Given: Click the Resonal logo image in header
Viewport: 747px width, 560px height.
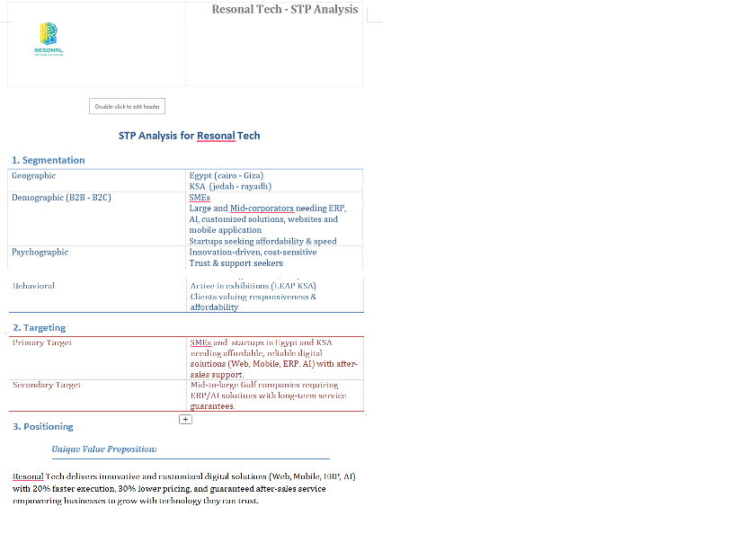Looking at the screenshot, I should tap(49, 39).
